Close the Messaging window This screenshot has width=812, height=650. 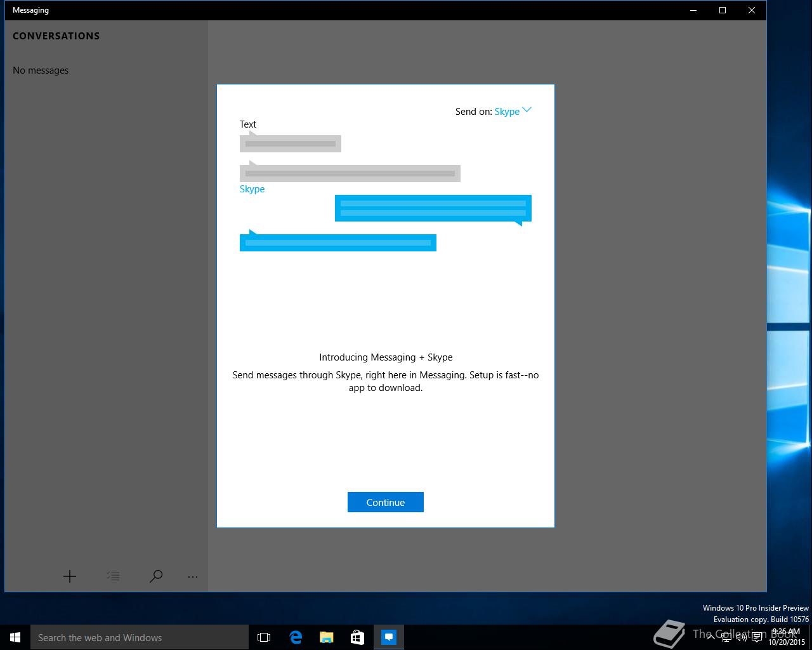coord(752,10)
